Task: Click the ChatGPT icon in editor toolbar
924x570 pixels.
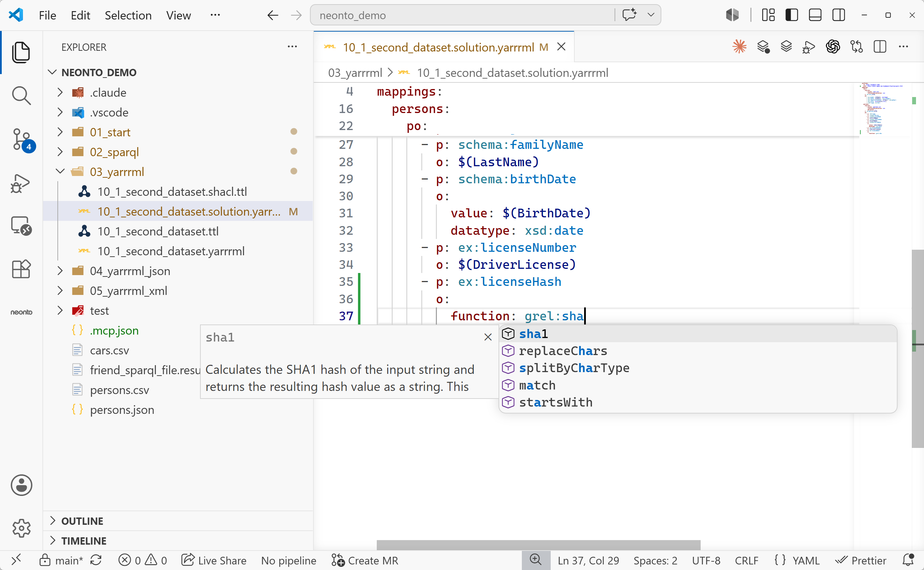Action: point(833,47)
